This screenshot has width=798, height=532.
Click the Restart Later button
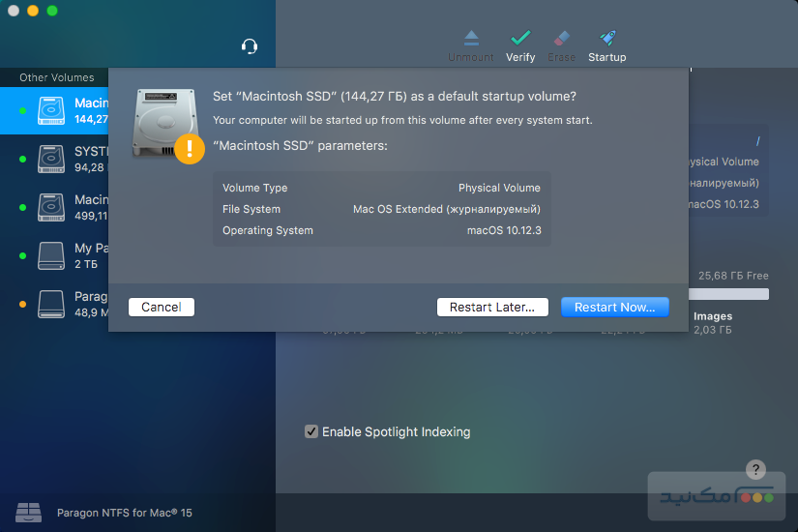pyautogui.click(x=492, y=307)
